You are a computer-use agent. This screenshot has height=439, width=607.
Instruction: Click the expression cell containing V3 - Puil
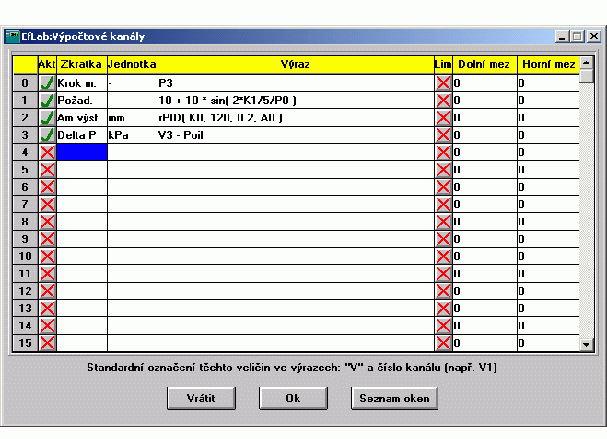270,134
